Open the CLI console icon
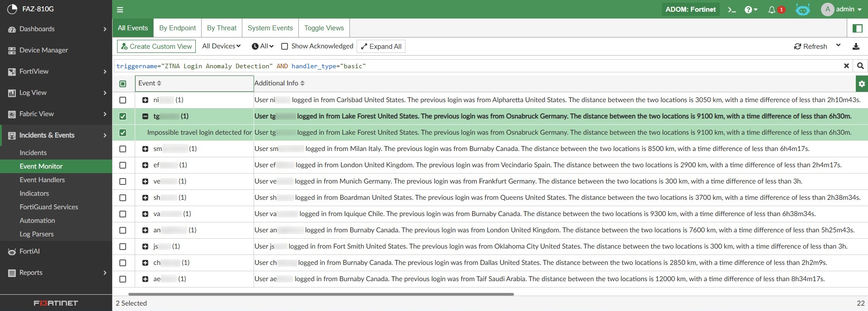868x311 pixels. (731, 9)
